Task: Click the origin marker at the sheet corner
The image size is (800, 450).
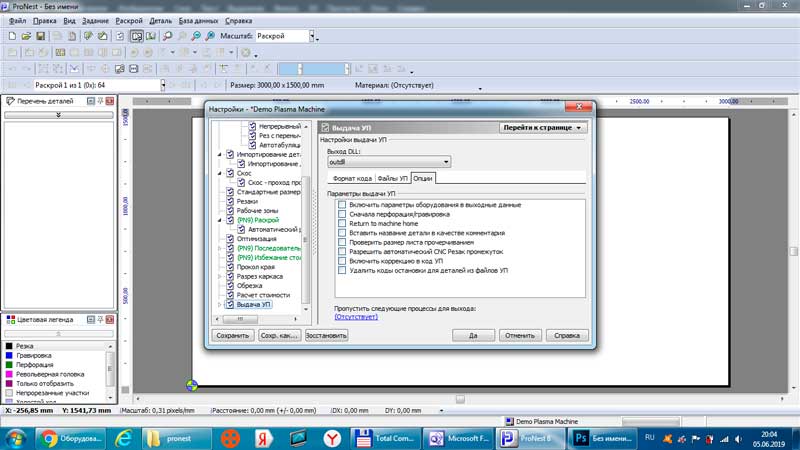Action: pos(192,385)
